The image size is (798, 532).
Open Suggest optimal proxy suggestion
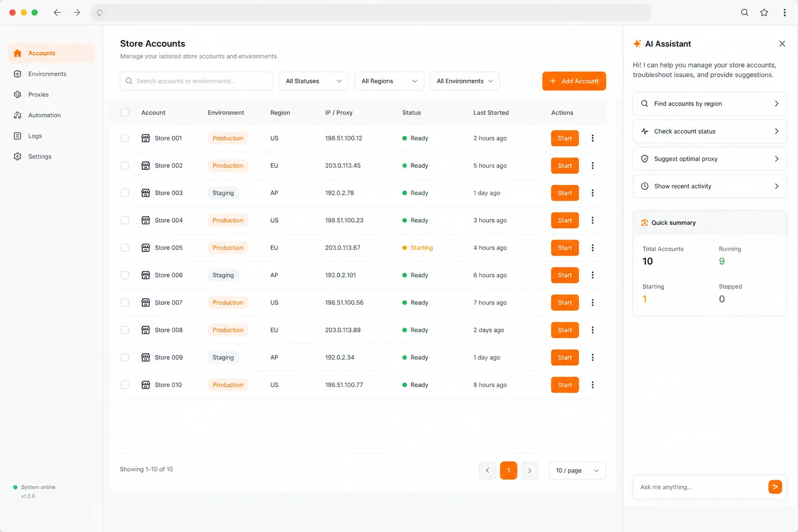tap(710, 159)
